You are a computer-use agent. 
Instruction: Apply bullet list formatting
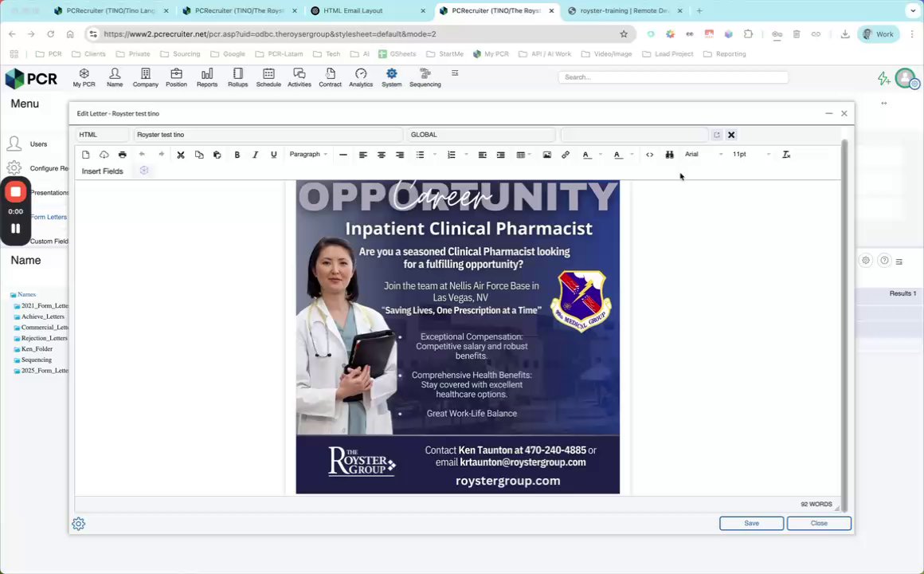(x=420, y=155)
